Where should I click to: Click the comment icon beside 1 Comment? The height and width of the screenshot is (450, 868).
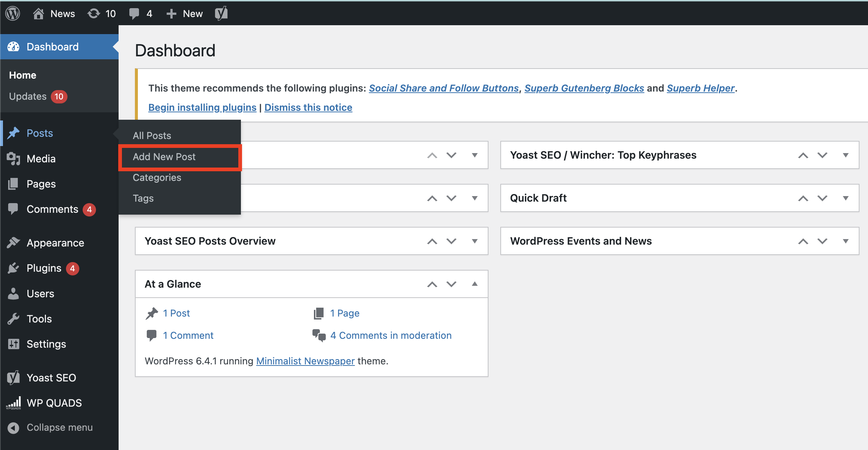point(152,335)
